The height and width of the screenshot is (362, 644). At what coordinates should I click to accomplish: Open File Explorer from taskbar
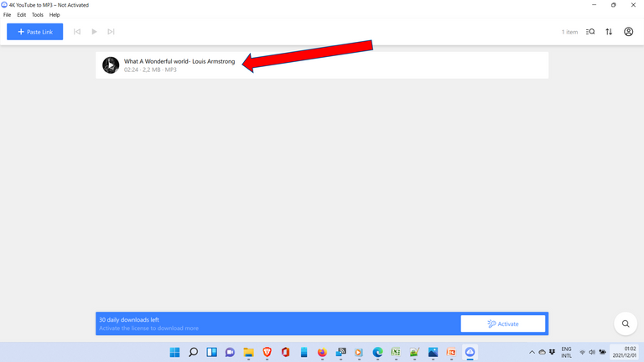(248, 352)
